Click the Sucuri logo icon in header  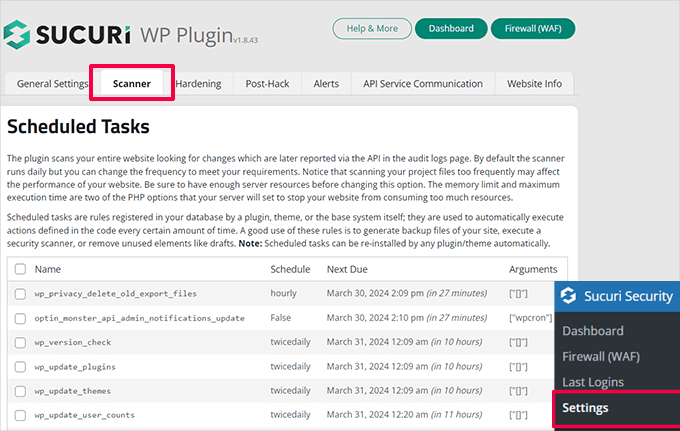[x=19, y=33]
